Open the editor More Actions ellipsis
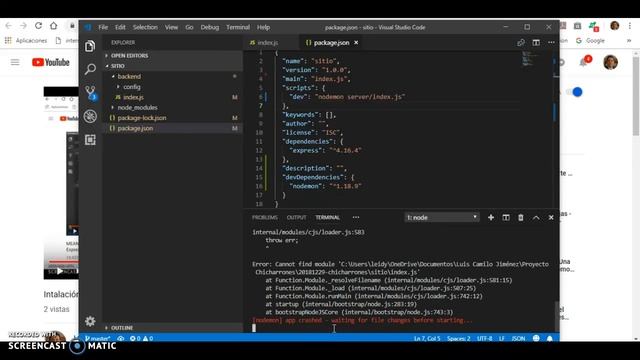The image size is (640, 360). point(551,42)
